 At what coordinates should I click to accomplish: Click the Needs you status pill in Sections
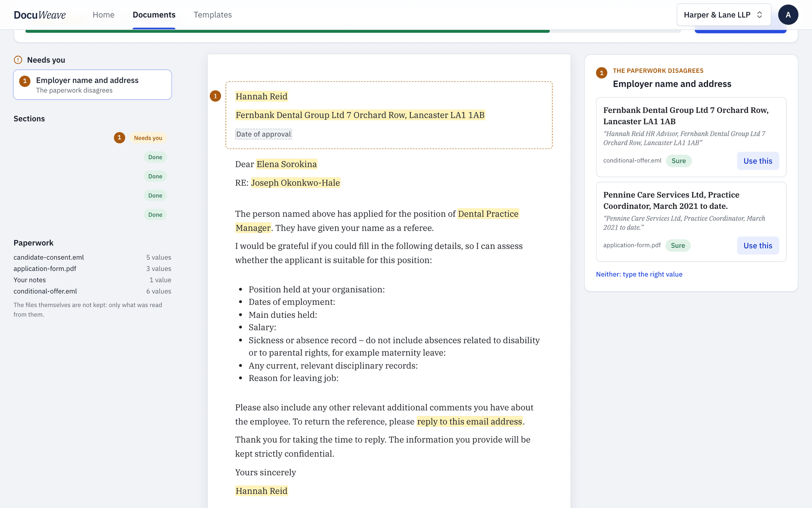[148, 138]
